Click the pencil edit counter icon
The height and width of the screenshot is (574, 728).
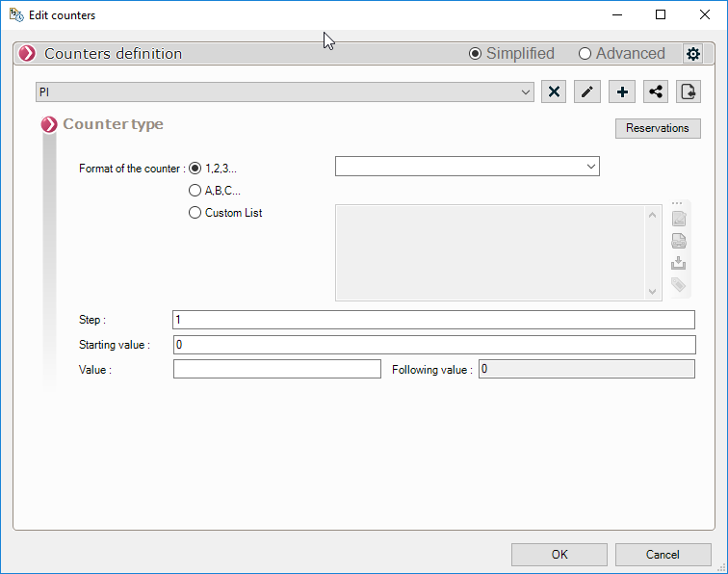tap(587, 91)
